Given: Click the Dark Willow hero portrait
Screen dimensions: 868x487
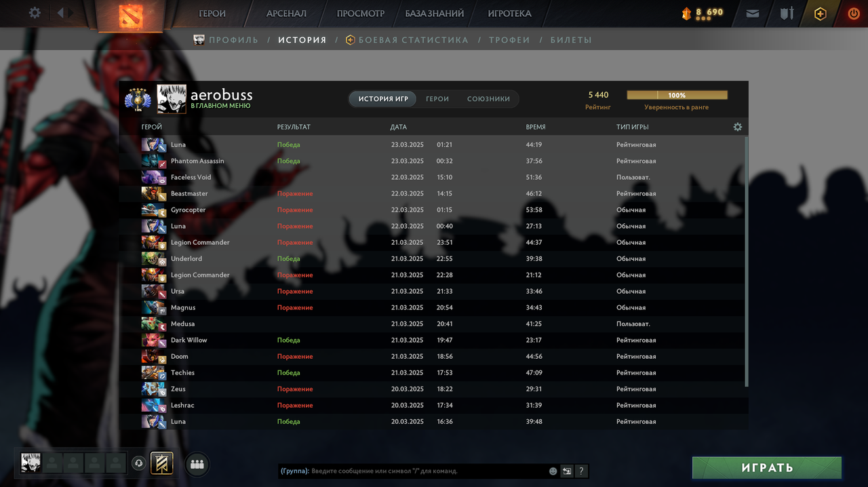Looking at the screenshot, I should point(154,340).
